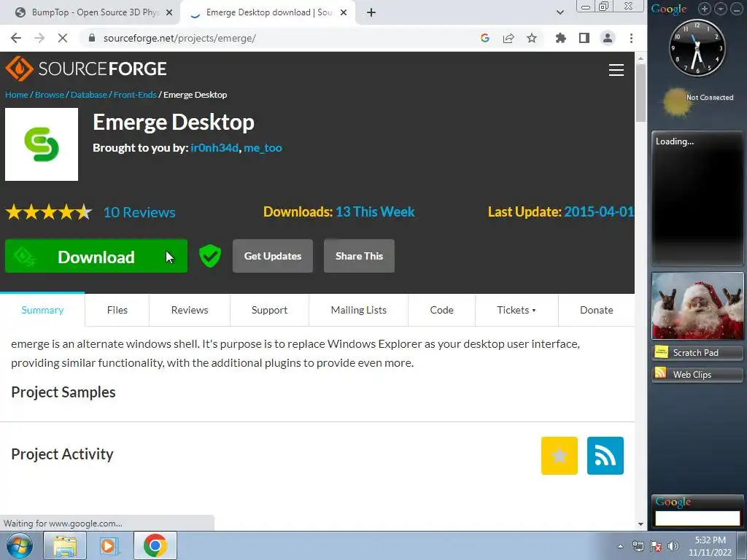This screenshot has width=747, height=560.
Task: Select the Summary tab
Action: tap(42, 310)
